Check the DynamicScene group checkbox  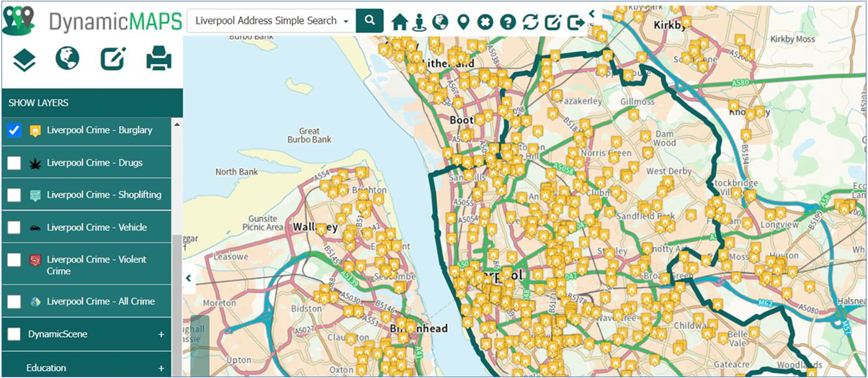[x=14, y=334]
